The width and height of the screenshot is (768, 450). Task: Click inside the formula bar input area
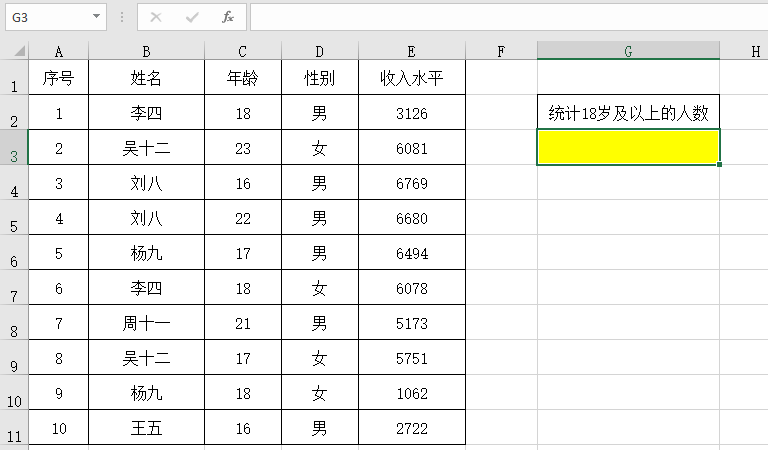click(509, 17)
